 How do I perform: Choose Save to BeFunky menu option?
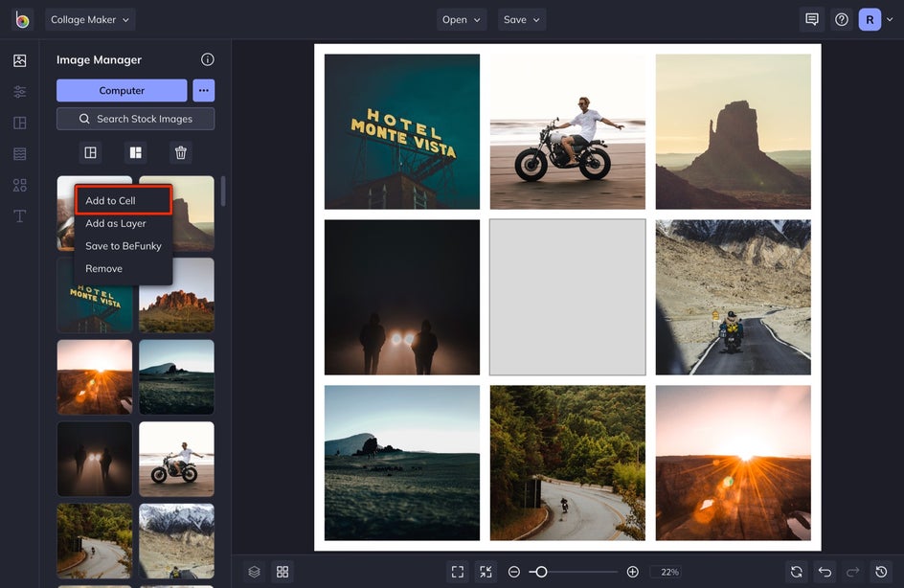pyautogui.click(x=123, y=246)
